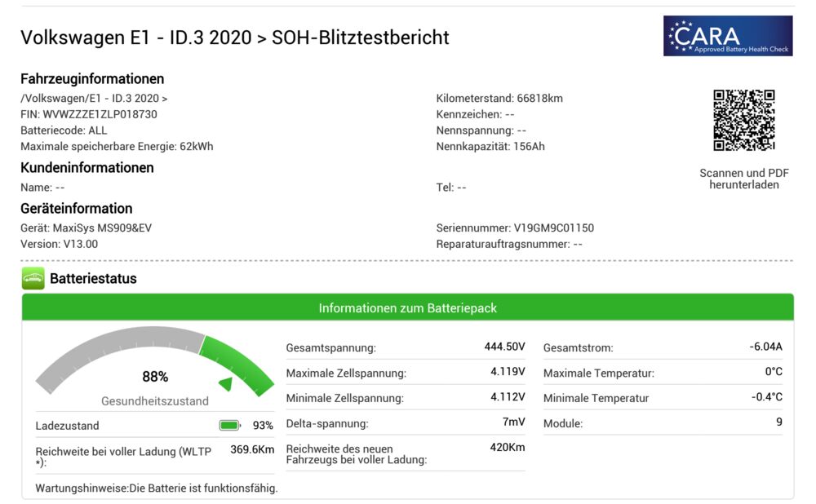Select the Kundeninformationen section heading

[x=86, y=168]
